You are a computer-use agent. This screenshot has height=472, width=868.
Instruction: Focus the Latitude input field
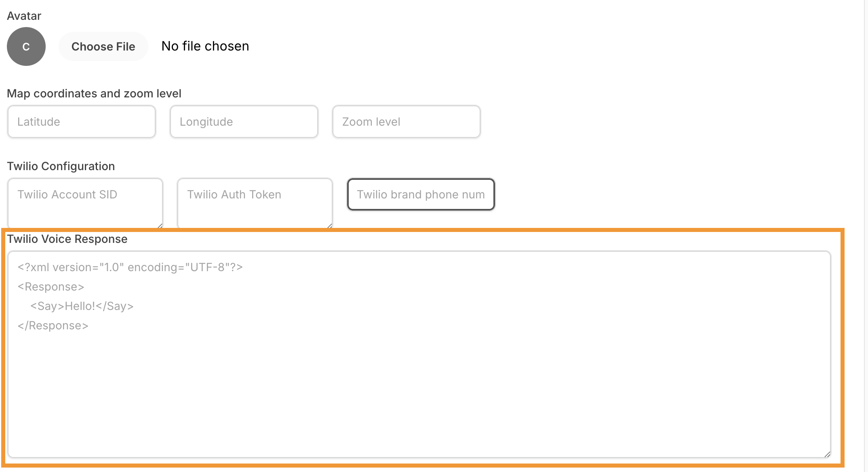(82, 122)
